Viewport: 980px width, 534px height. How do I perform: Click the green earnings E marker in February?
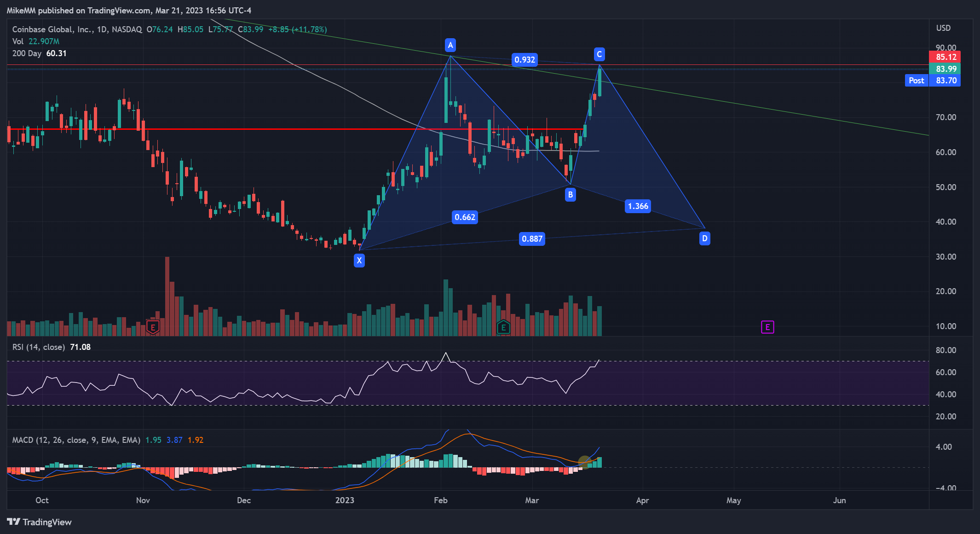[x=503, y=327]
